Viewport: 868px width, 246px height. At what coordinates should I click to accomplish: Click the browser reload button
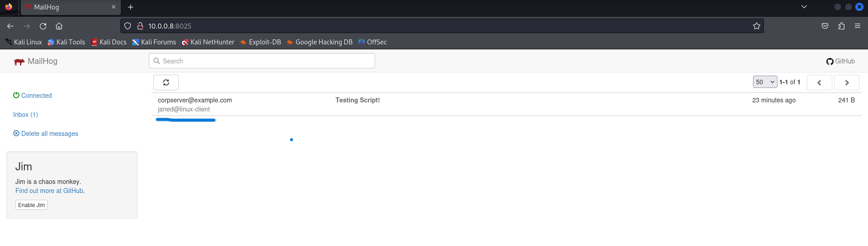point(43,26)
